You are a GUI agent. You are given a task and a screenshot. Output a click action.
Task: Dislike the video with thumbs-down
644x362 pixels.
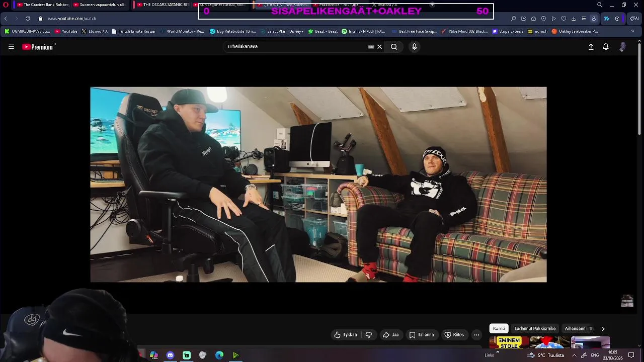(x=369, y=335)
